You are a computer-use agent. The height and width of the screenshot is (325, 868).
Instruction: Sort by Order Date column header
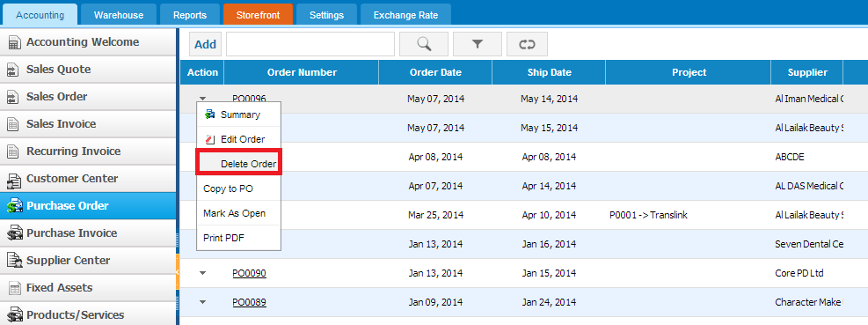(x=435, y=72)
